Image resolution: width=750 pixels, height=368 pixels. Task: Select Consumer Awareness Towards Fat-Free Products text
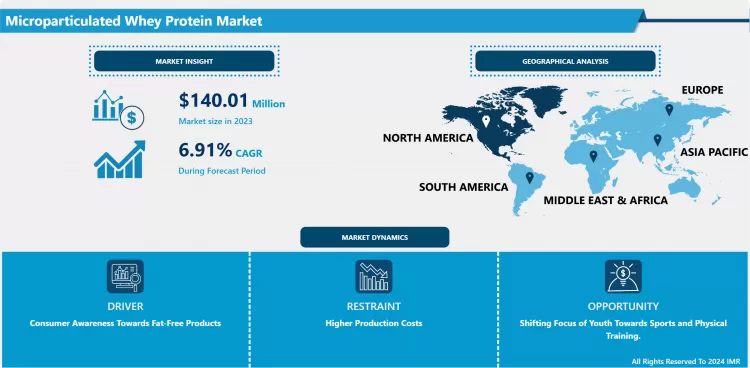[x=125, y=323]
